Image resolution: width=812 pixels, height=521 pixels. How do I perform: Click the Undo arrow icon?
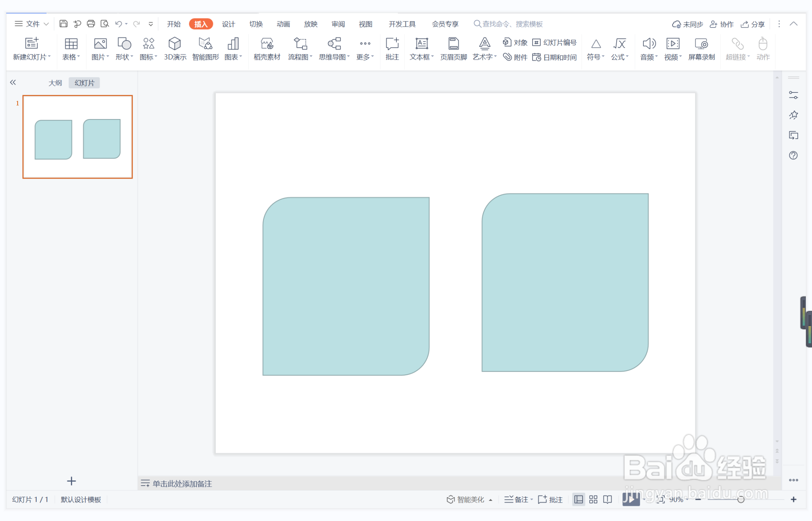click(119, 24)
